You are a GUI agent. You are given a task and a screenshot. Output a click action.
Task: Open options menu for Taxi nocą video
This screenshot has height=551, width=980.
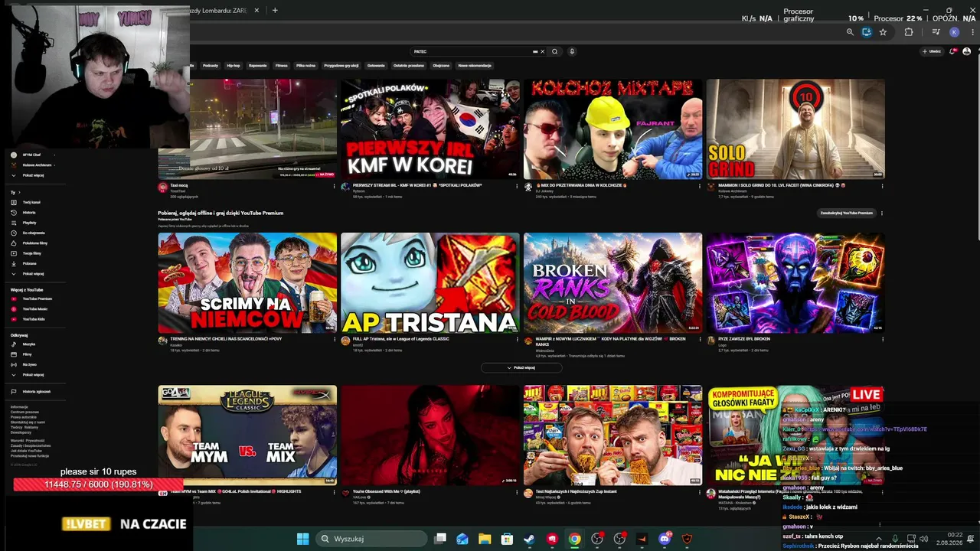[334, 187]
